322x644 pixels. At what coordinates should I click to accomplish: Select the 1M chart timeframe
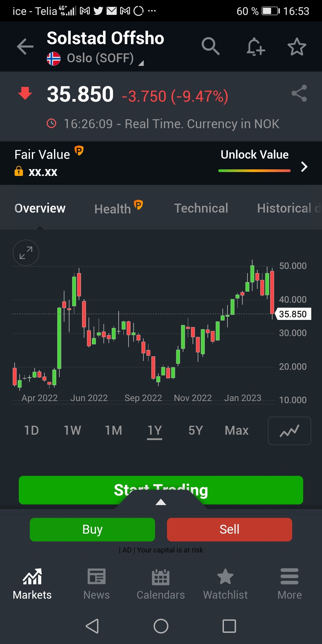[114, 431]
